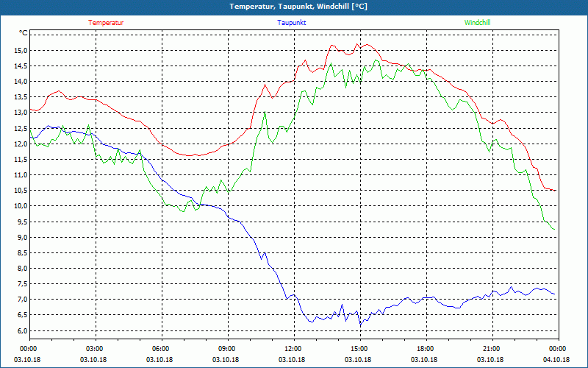The image size is (588, 368).
Task: Click the °C unit label on y-axis
Action: (x=23, y=33)
